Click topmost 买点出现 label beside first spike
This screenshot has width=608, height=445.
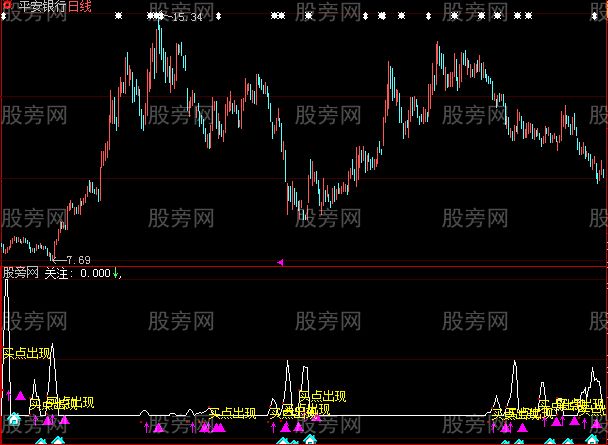pyautogui.click(x=26, y=353)
